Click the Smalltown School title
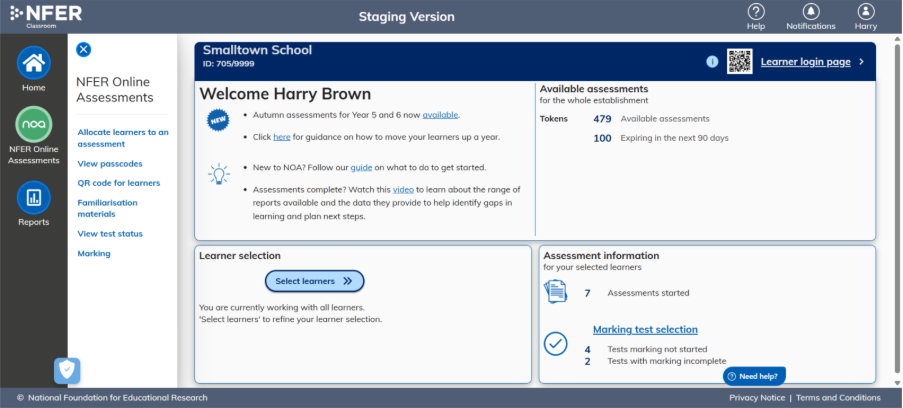 (x=257, y=50)
